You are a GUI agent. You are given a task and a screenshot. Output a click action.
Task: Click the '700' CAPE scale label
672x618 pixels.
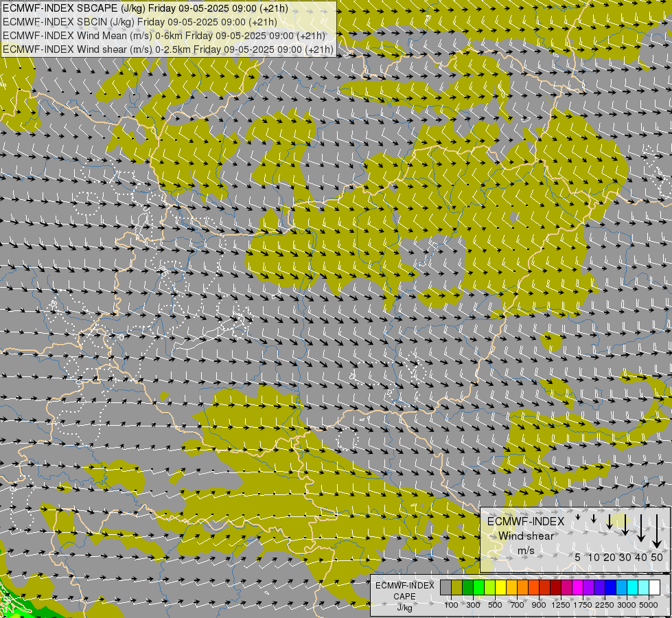[x=518, y=605]
